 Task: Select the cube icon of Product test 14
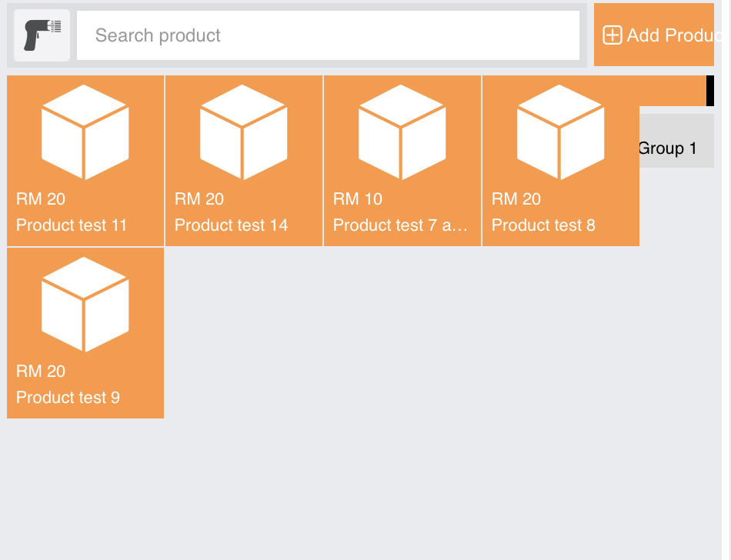244,132
